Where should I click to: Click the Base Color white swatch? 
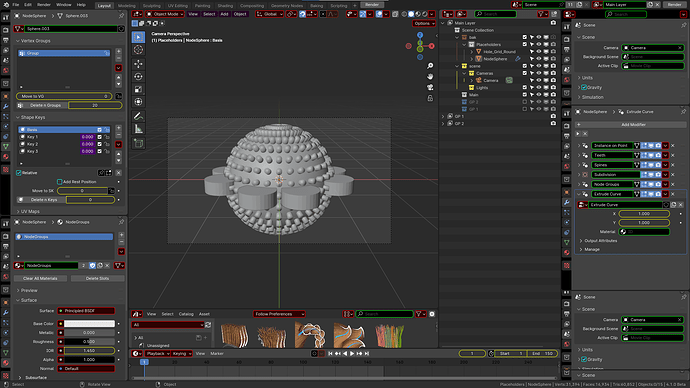(x=89, y=324)
